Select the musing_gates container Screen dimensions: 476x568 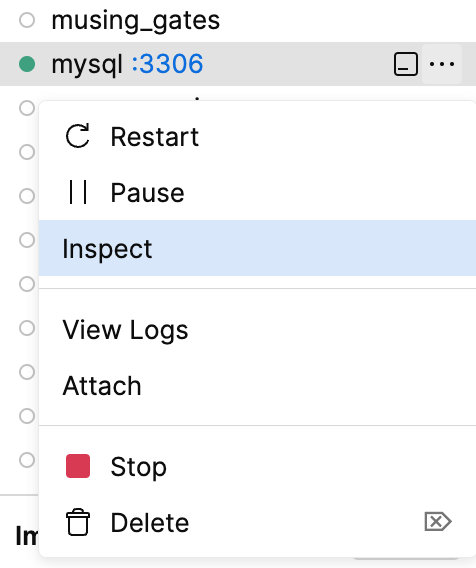click(x=238, y=20)
